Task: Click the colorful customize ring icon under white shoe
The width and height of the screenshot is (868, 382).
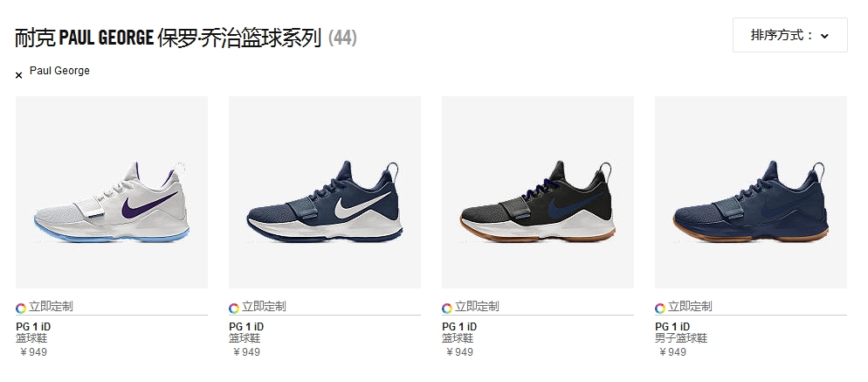Action: [21, 308]
